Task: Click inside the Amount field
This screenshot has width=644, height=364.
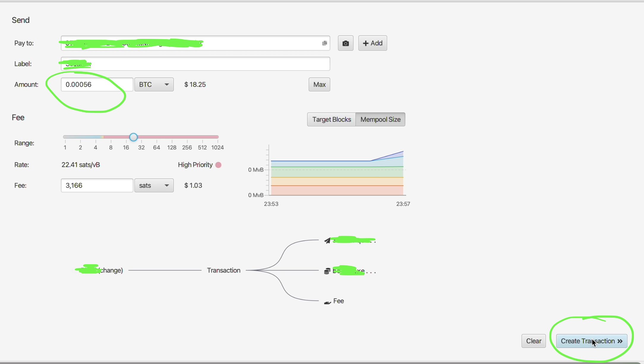Action: pos(97,84)
